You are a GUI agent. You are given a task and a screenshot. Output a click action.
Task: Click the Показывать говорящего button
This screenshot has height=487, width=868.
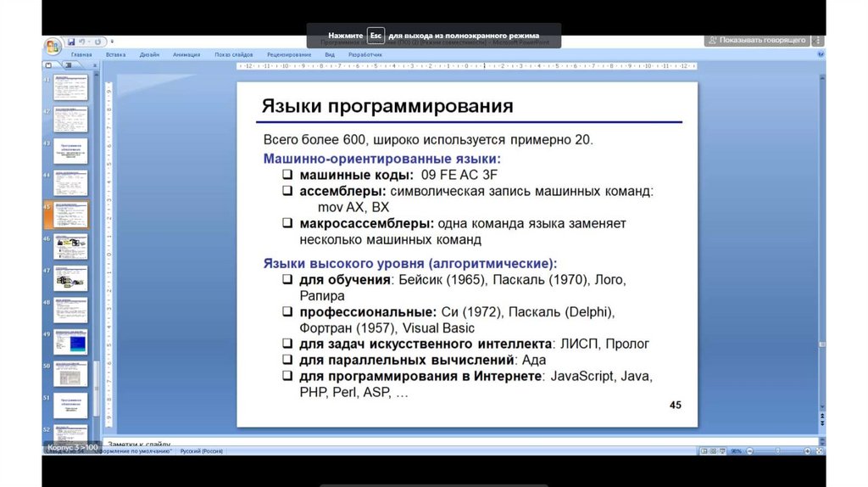tap(757, 40)
